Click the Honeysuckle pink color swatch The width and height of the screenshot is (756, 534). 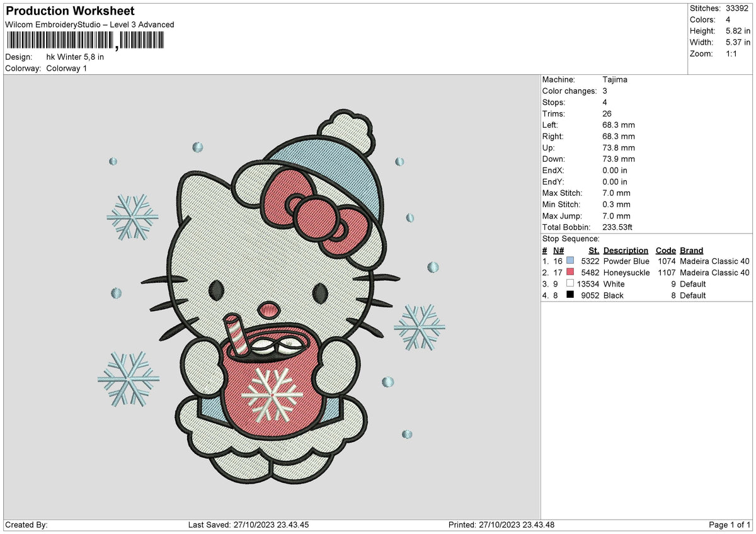(x=570, y=272)
